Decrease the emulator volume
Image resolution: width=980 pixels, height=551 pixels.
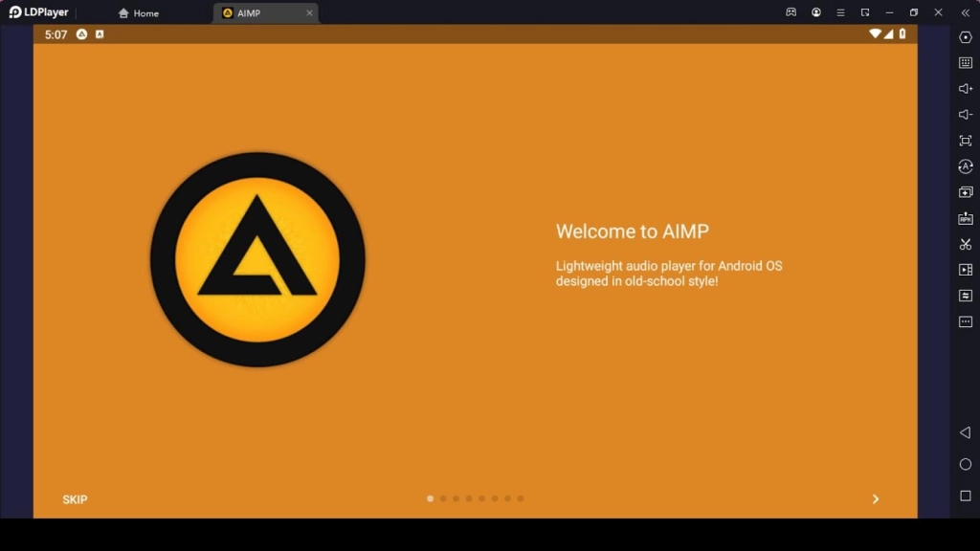(966, 113)
